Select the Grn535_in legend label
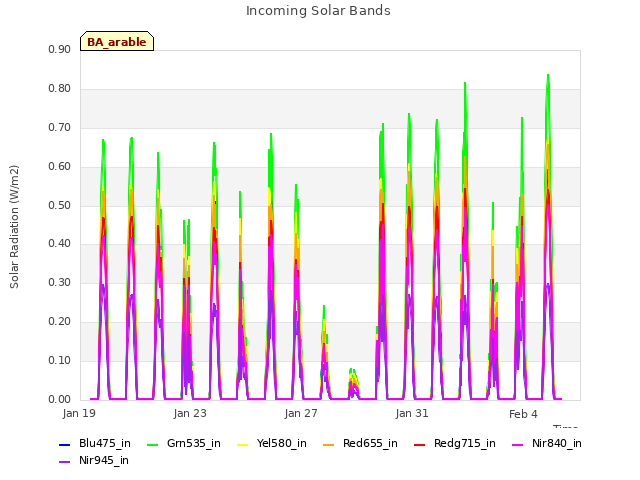The height and width of the screenshot is (480, 640). coord(194,444)
